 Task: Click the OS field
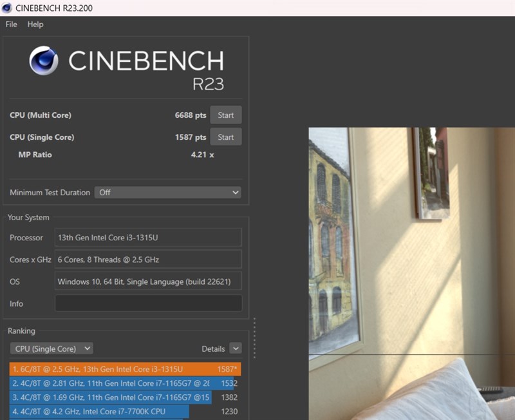(x=148, y=282)
